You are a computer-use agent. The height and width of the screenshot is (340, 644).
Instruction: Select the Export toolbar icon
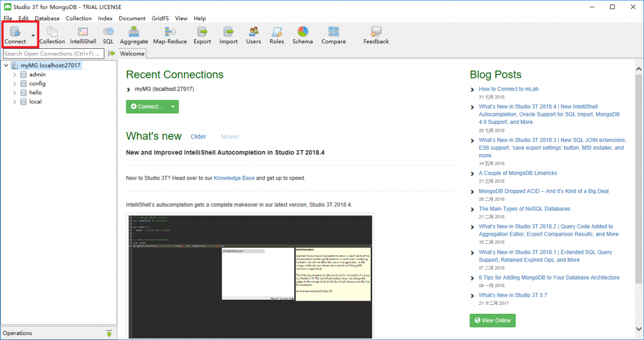point(202,34)
